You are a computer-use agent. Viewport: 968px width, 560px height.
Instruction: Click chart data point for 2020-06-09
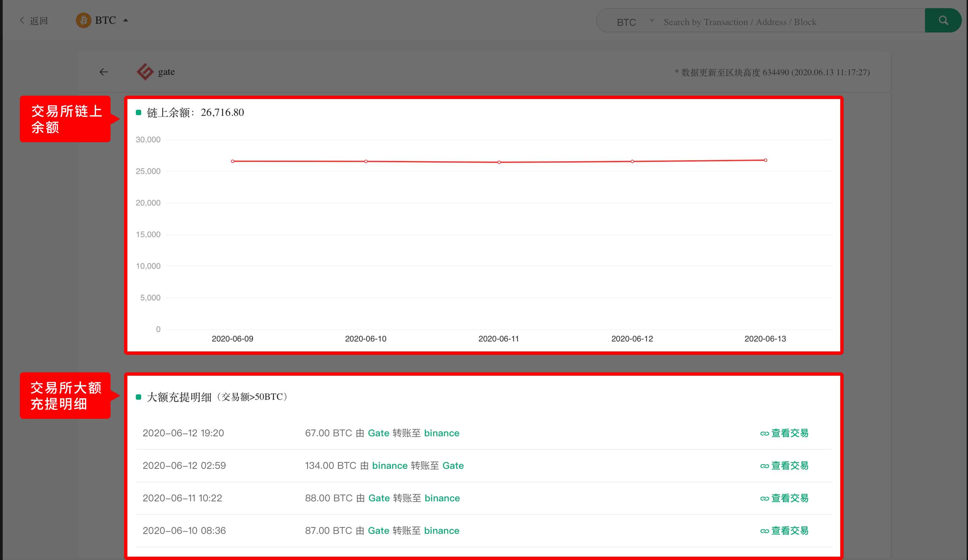click(233, 161)
